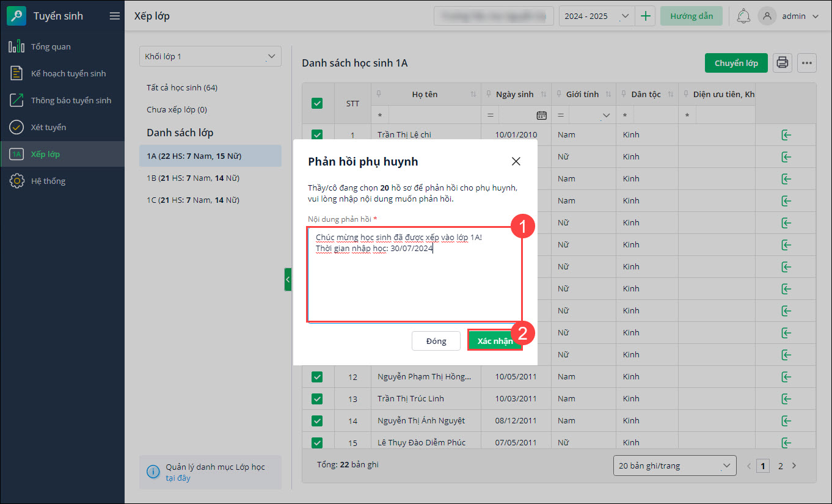Uncheck the checkbox for Nguyễn Thị Ánh Nguyệt
The width and height of the screenshot is (832, 504).
pos(317,420)
